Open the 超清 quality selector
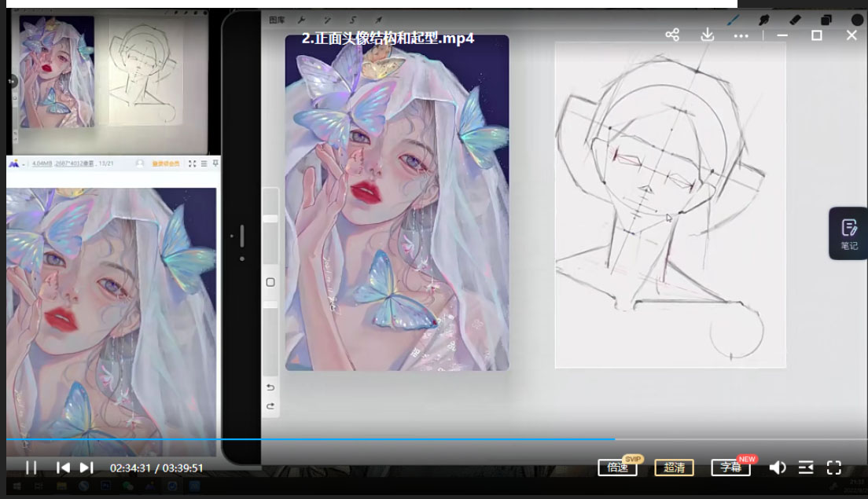Screen dimensions: 868x499 (x=674, y=468)
